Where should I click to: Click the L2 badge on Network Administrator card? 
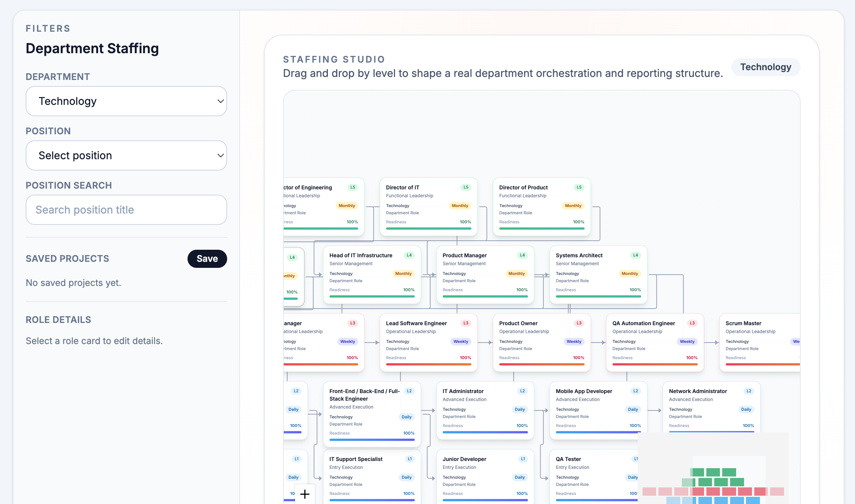[x=749, y=391]
